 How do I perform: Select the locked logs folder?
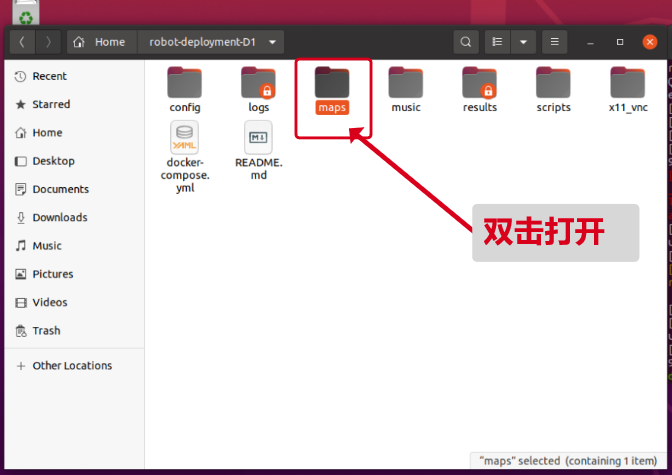coord(258,82)
